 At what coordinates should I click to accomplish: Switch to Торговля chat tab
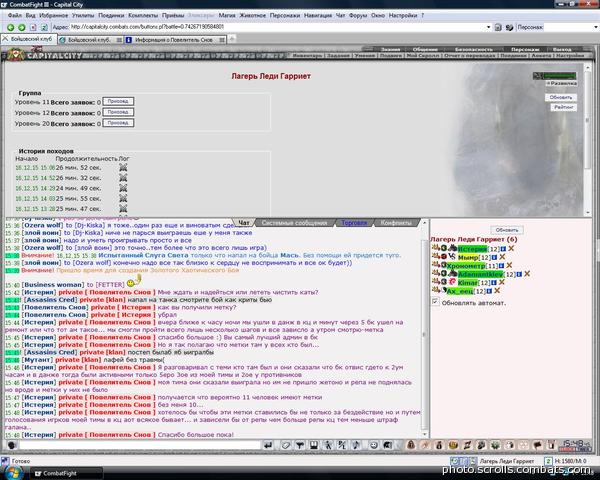coord(354,223)
